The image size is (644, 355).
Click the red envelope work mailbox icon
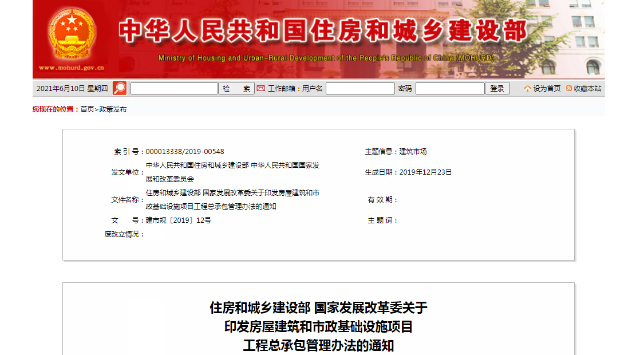click(261, 88)
